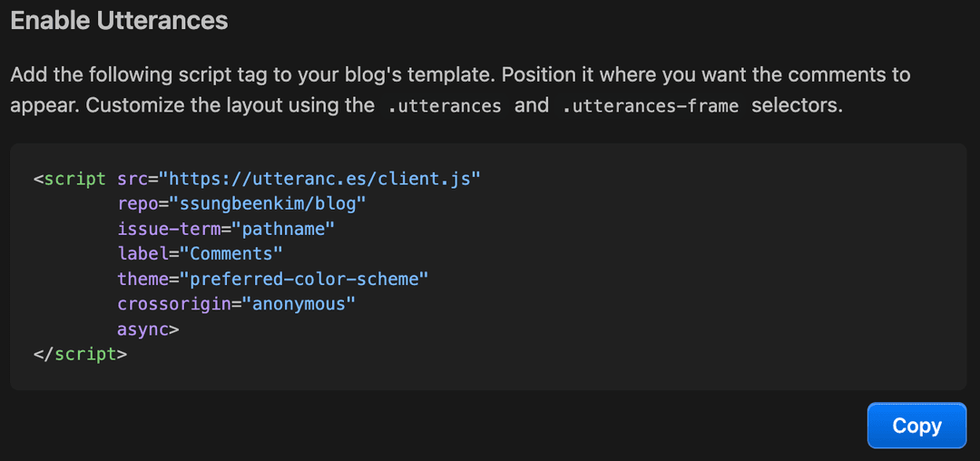Click the "anonymous" crossorigin value
Screen dimensions: 980x461
click(298, 304)
